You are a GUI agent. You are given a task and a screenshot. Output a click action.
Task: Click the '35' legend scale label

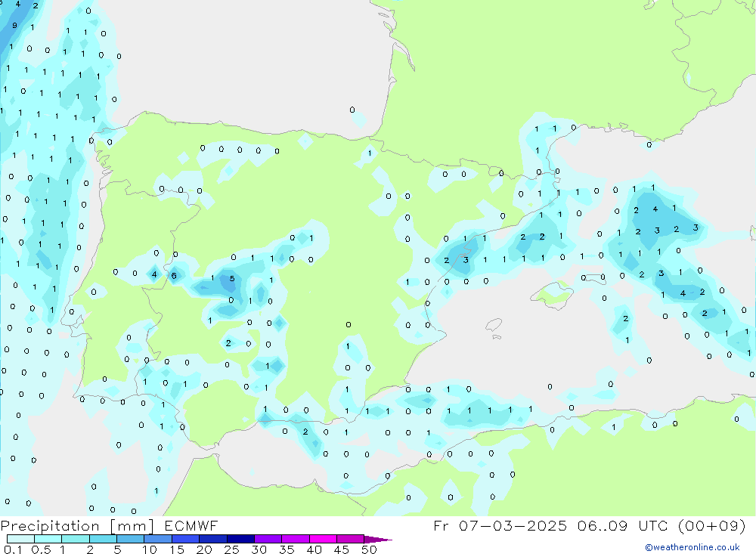click(x=287, y=549)
